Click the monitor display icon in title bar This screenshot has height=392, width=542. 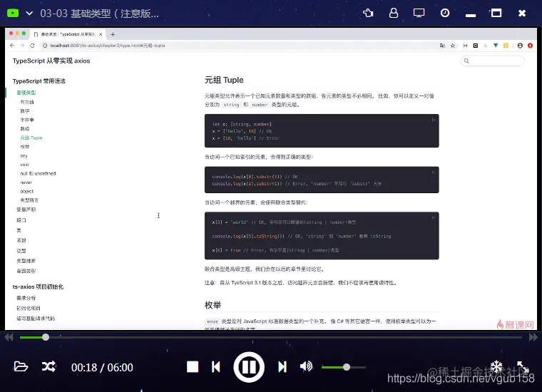419,13
